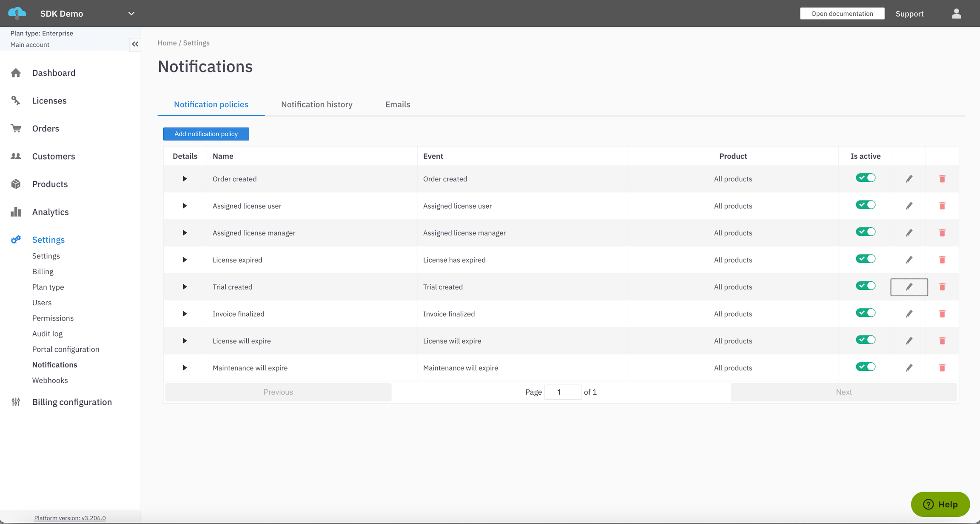Screen dimensions: 980x524
Task: Expand the Order created details arrow
Action: 185,179
